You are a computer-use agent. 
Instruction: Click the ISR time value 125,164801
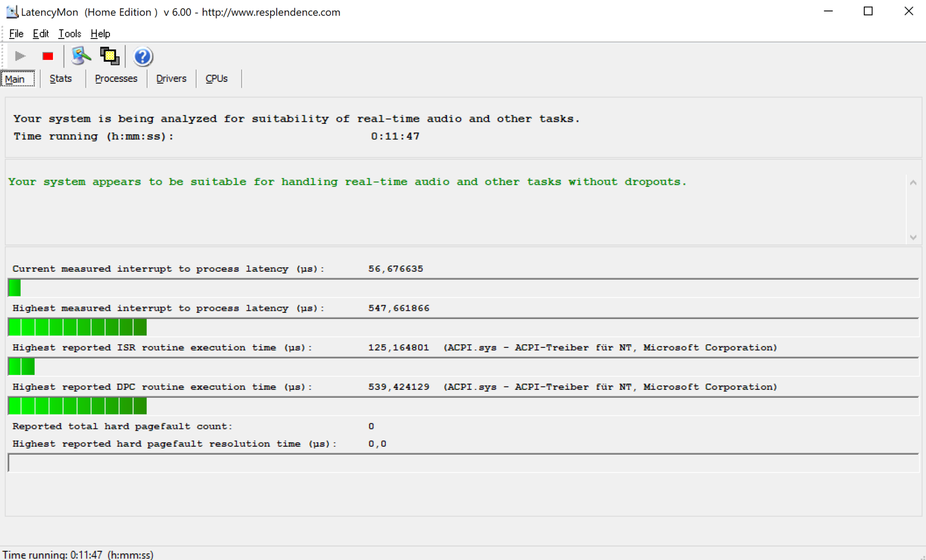[399, 348]
